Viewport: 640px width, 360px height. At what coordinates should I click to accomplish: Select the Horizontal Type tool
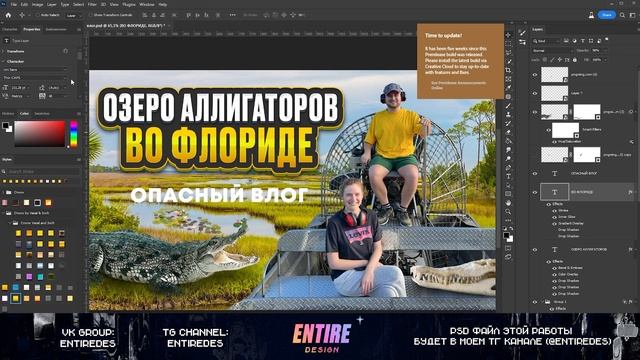(508, 176)
